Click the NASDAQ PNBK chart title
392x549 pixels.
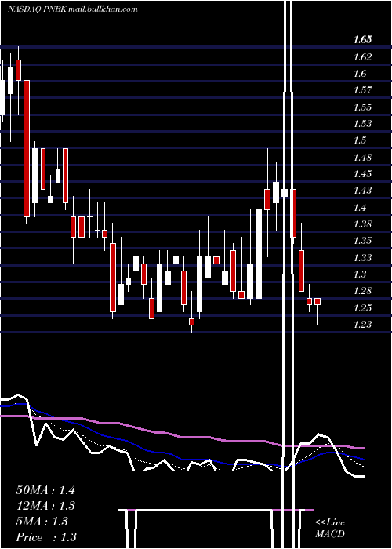coord(72,9)
